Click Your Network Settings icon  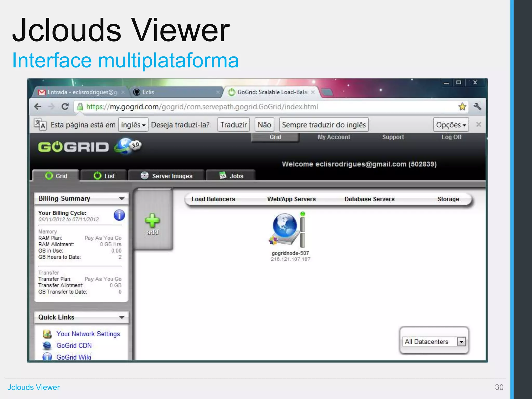47,334
